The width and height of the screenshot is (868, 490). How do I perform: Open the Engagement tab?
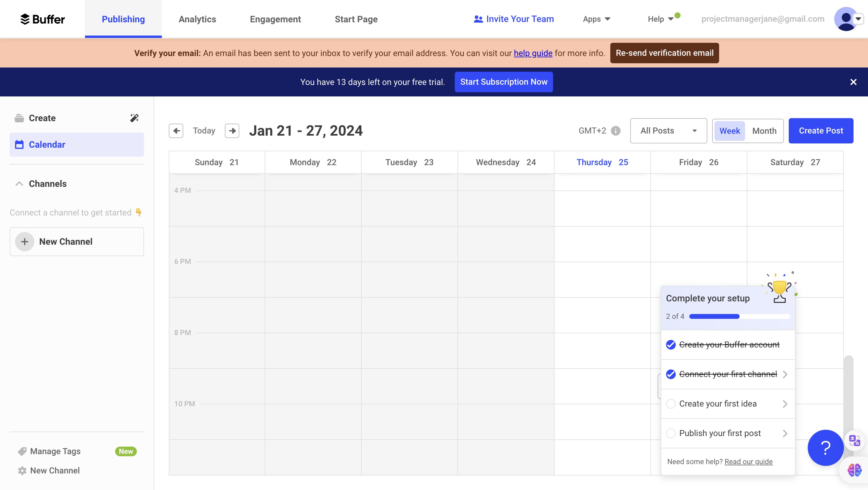[x=275, y=19]
